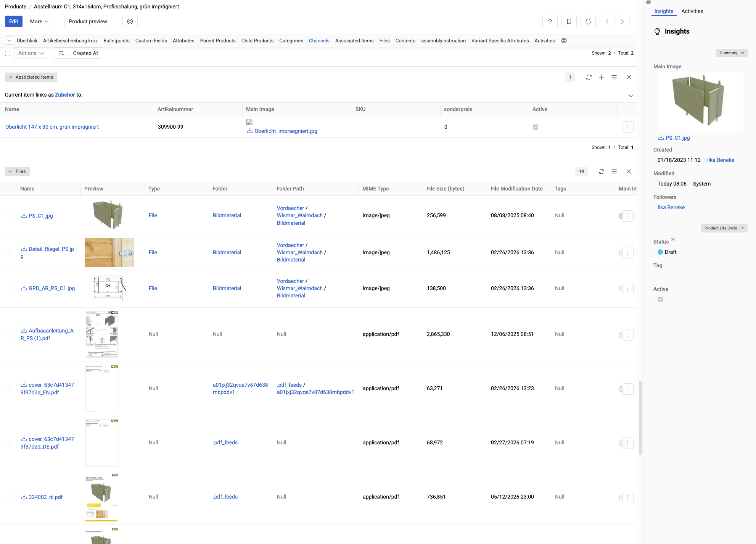Screen dimensions: 756x544
Task: Open the More dropdown
Action: (x=39, y=21)
